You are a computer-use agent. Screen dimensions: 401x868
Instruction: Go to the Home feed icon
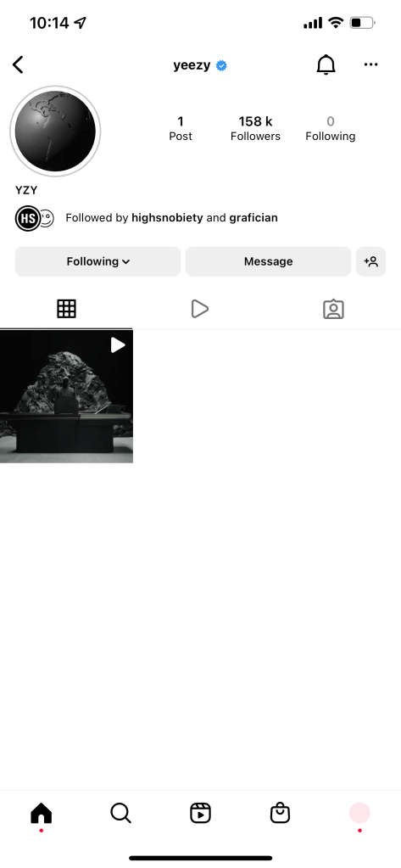pyautogui.click(x=41, y=813)
